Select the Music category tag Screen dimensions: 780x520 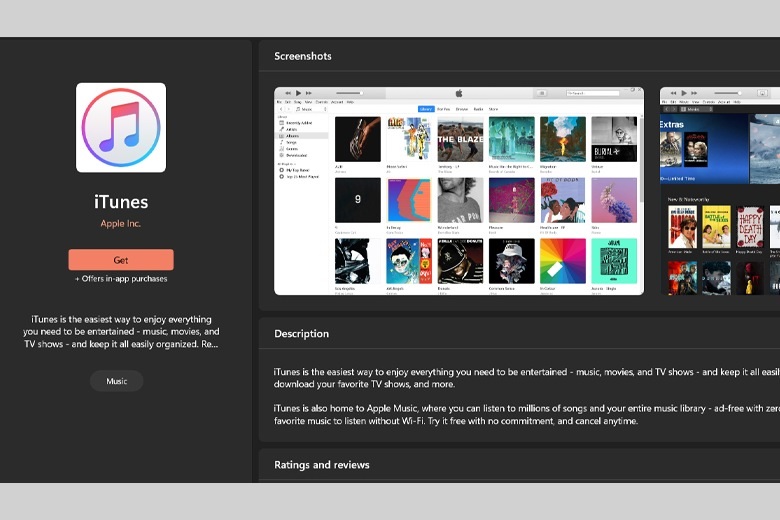116,381
